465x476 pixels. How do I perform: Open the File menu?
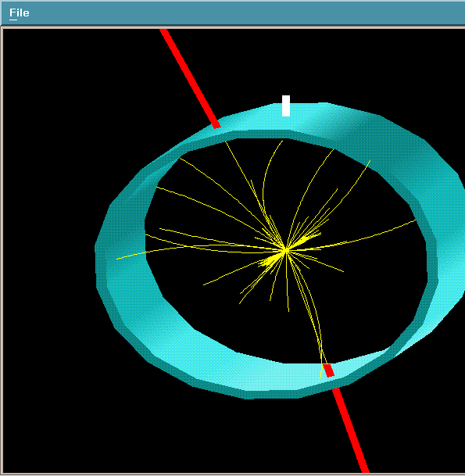click(x=19, y=13)
